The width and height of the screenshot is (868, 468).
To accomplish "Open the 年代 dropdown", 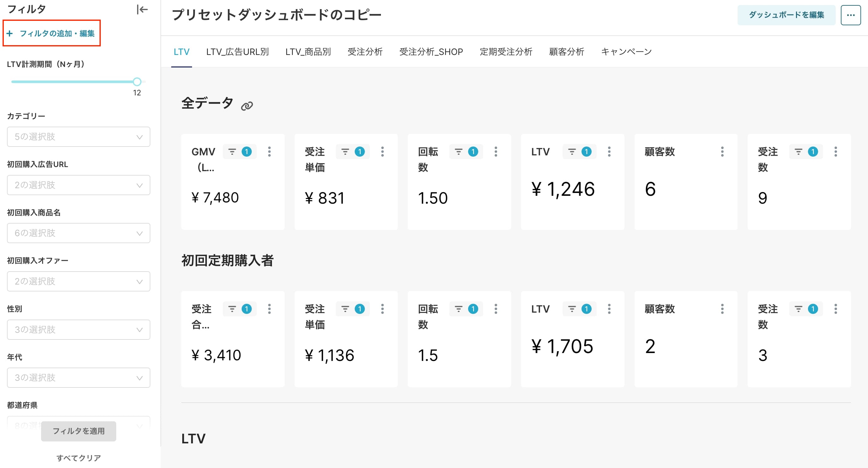I will coord(79,377).
